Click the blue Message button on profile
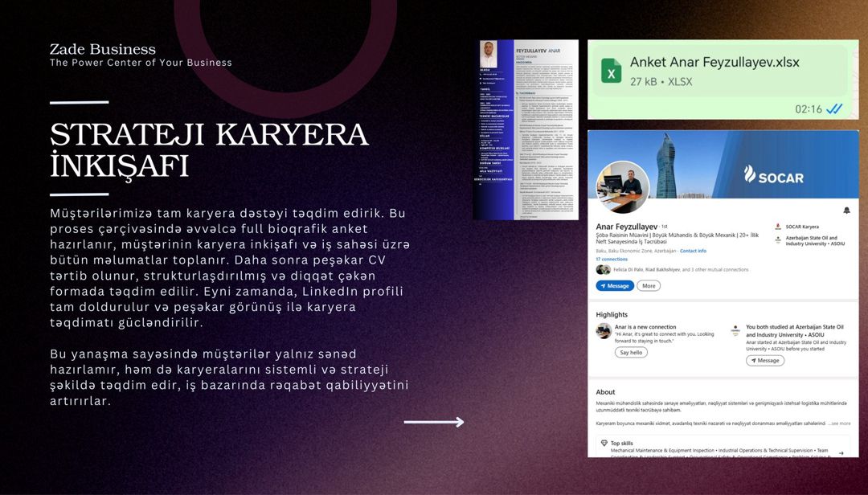The width and height of the screenshot is (868, 495). pyautogui.click(x=615, y=286)
